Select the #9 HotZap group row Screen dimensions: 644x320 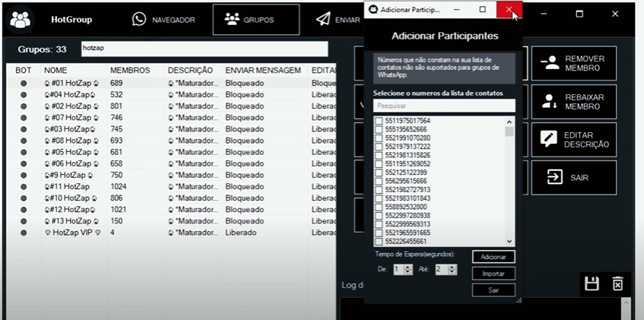[172, 175]
